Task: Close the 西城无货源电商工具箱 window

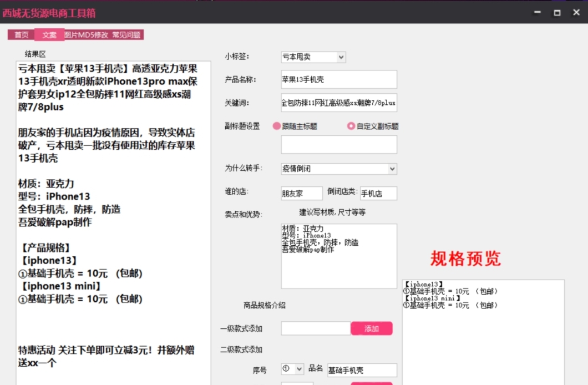Action: click(x=576, y=12)
